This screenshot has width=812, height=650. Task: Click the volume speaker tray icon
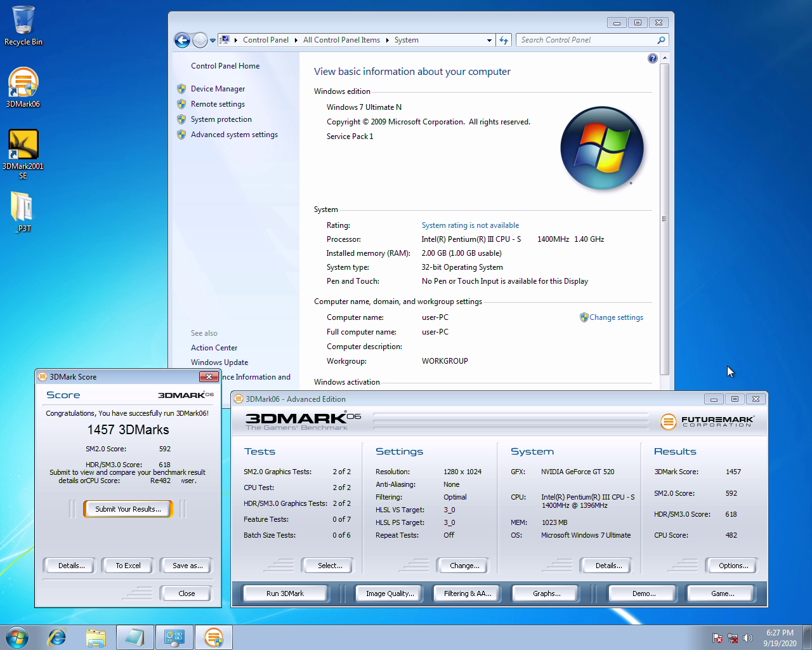click(748, 638)
